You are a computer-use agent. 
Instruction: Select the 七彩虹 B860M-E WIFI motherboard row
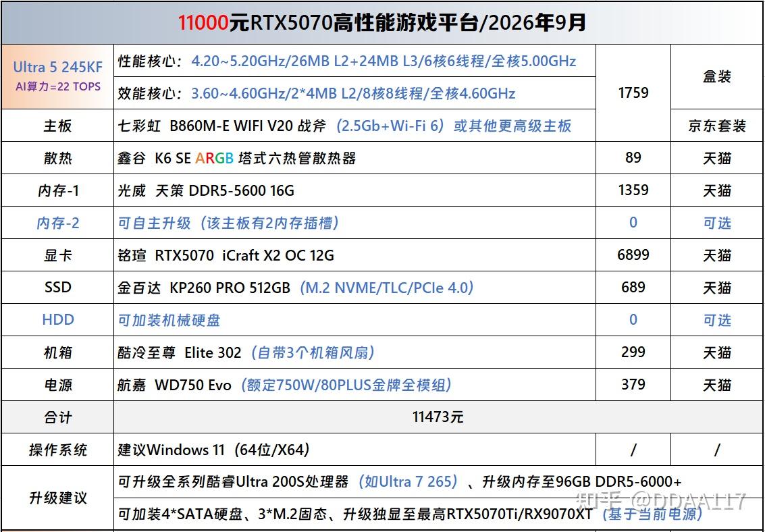[354, 126]
